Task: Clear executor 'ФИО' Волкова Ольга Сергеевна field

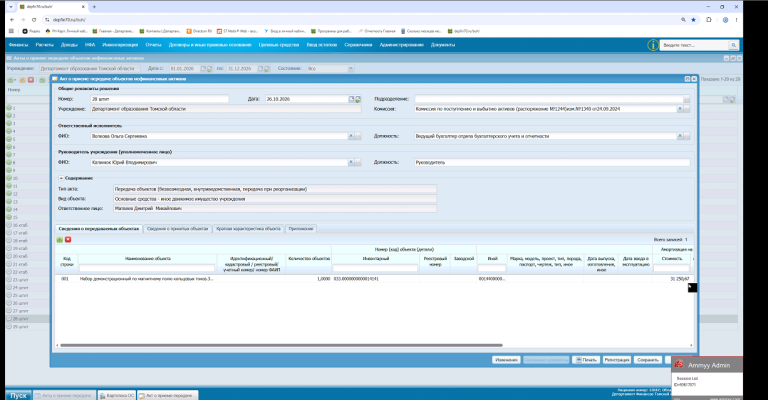Action: (351, 136)
